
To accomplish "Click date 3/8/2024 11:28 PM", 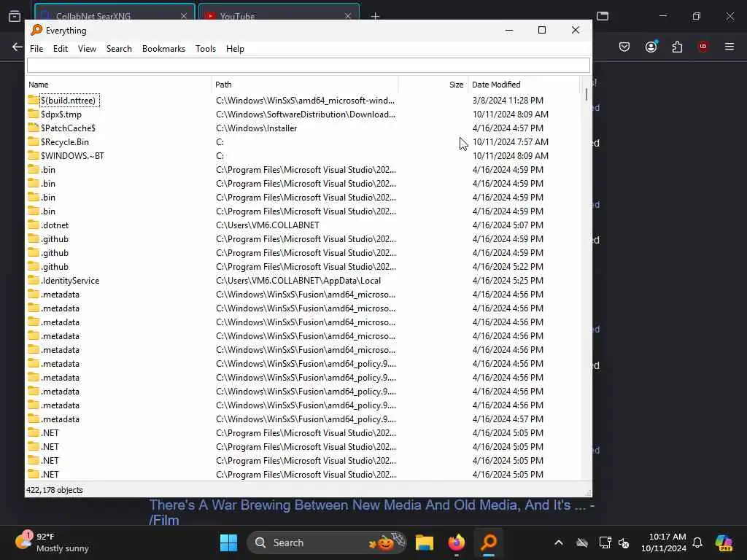I will (508, 101).
